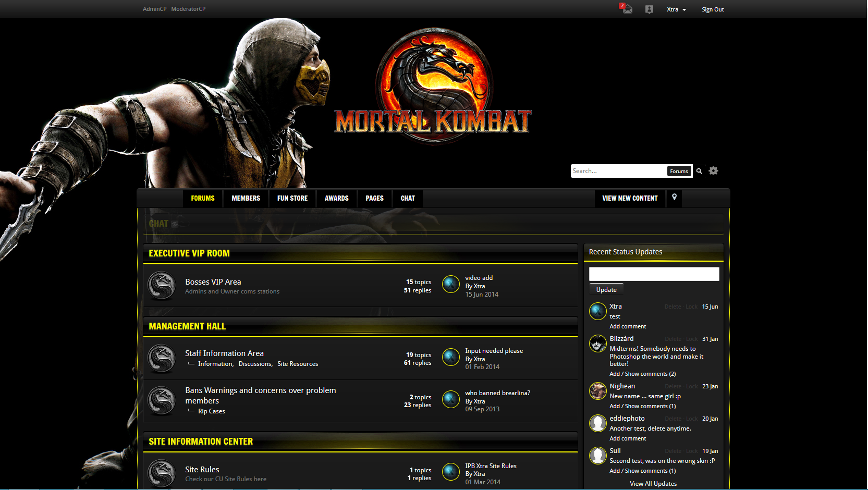This screenshot has width=868, height=490.
Task: Open the Fun Store tab
Action: pos(292,198)
